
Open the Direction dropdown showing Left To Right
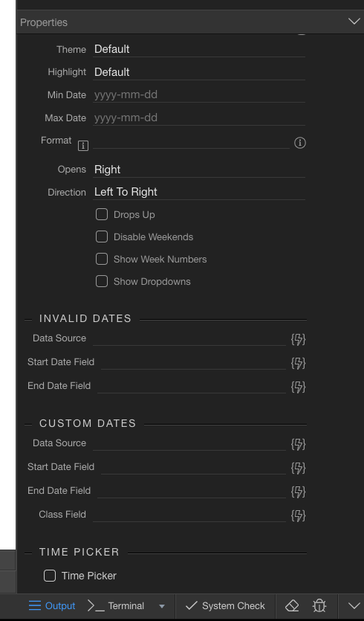pos(199,192)
